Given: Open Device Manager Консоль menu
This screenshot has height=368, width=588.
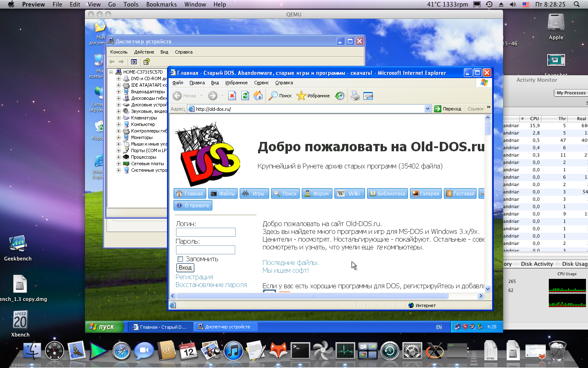Looking at the screenshot, I should click(x=119, y=52).
